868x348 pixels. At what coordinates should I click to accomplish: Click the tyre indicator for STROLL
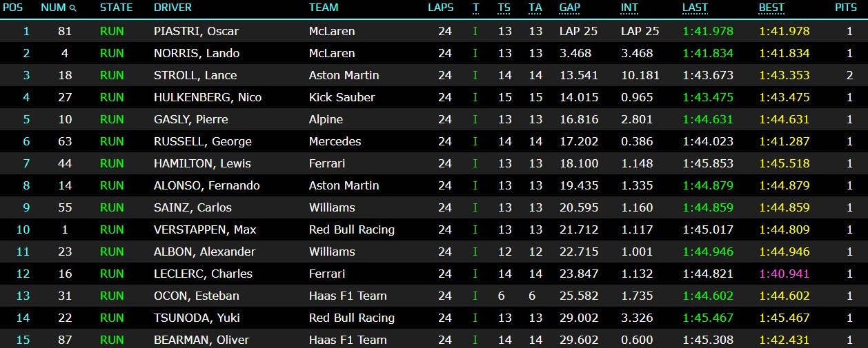pyautogui.click(x=475, y=75)
